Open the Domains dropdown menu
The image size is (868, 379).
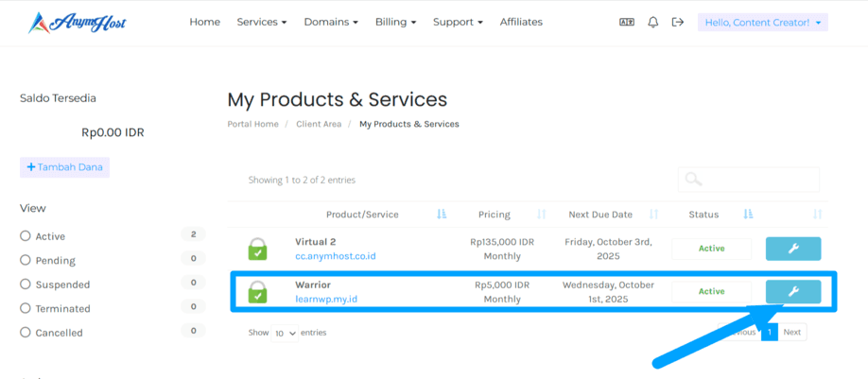click(331, 22)
